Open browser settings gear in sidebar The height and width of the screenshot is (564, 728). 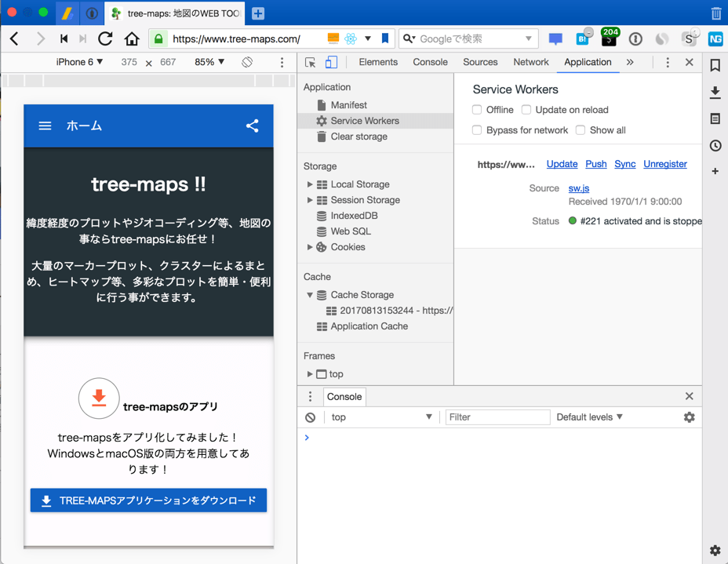pos(715,551)
